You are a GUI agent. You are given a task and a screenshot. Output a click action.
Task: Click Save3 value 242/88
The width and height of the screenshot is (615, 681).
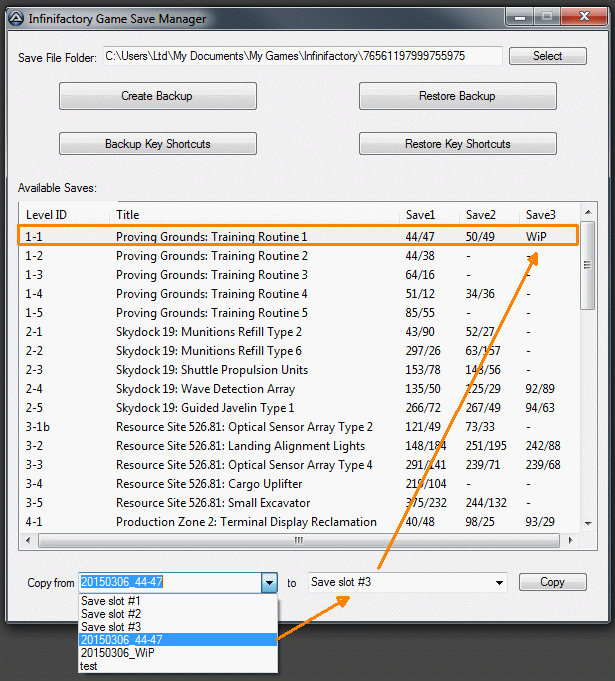pyautogui.click(x=543, y=446)
